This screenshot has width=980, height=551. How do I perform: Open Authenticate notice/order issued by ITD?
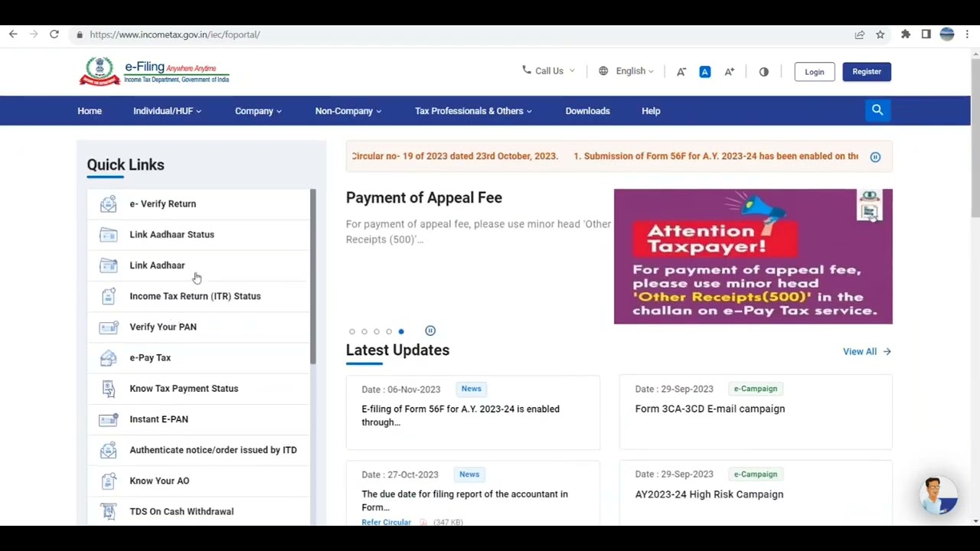pyautogui.click(x=213, y=450)
